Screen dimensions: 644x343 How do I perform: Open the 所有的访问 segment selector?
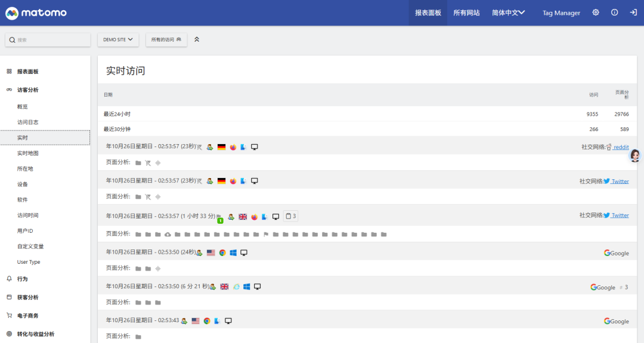166,39
